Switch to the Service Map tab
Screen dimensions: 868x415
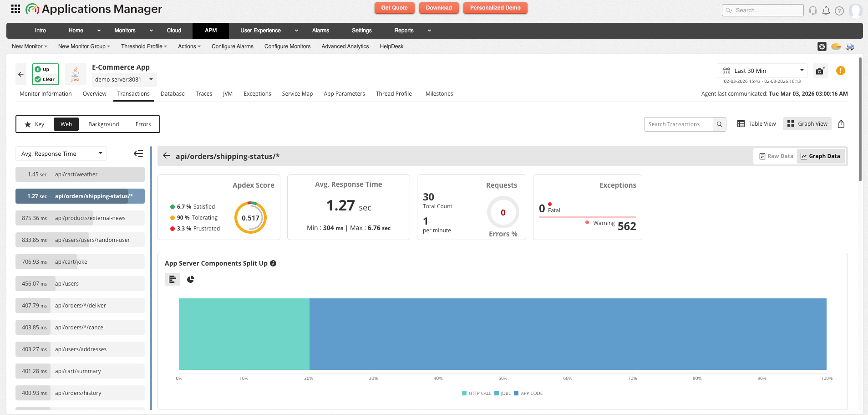coord(297,94)
